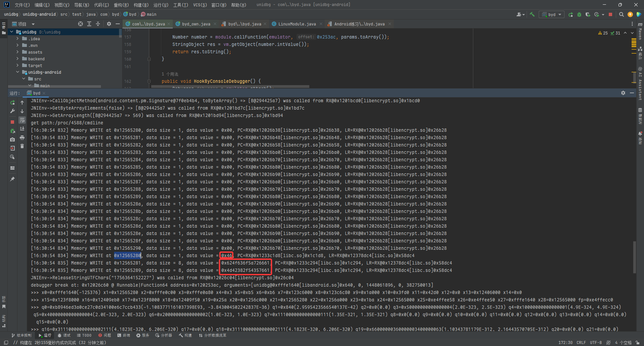Click the 25 warnings inspection indicator
644x346 pixels.
(603, 33)
